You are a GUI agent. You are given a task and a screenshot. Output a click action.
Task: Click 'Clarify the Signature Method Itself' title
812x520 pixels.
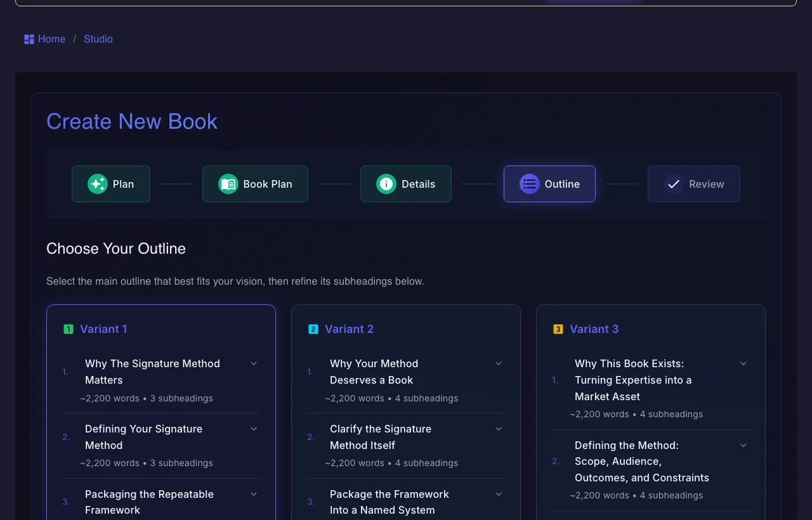pyautogui.click(x=381, y=437)
